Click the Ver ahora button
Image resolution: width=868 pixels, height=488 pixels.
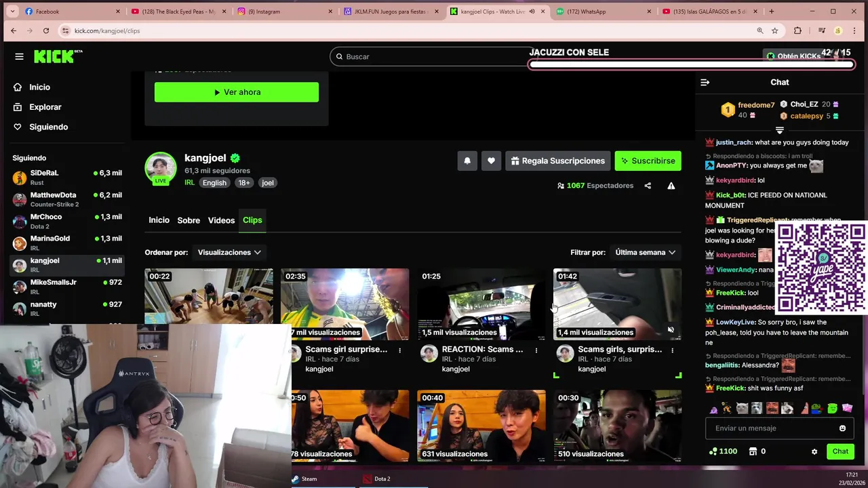(x=237, y=92)
